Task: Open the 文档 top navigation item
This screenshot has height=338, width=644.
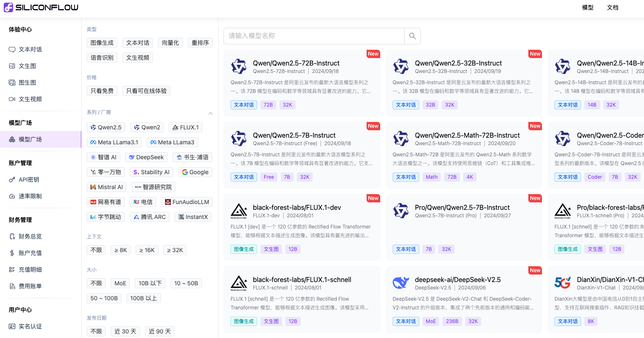Action: pyautogui.click(x=612, y=7)
